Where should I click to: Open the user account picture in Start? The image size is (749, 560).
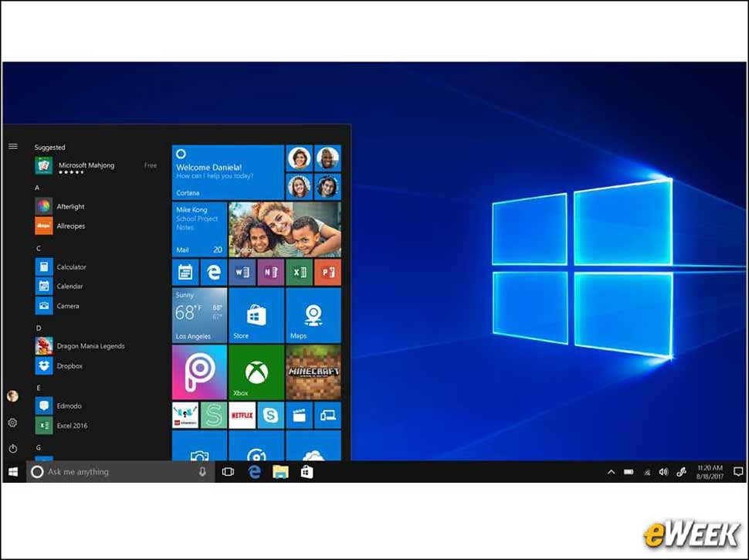(x=13, y=396)
